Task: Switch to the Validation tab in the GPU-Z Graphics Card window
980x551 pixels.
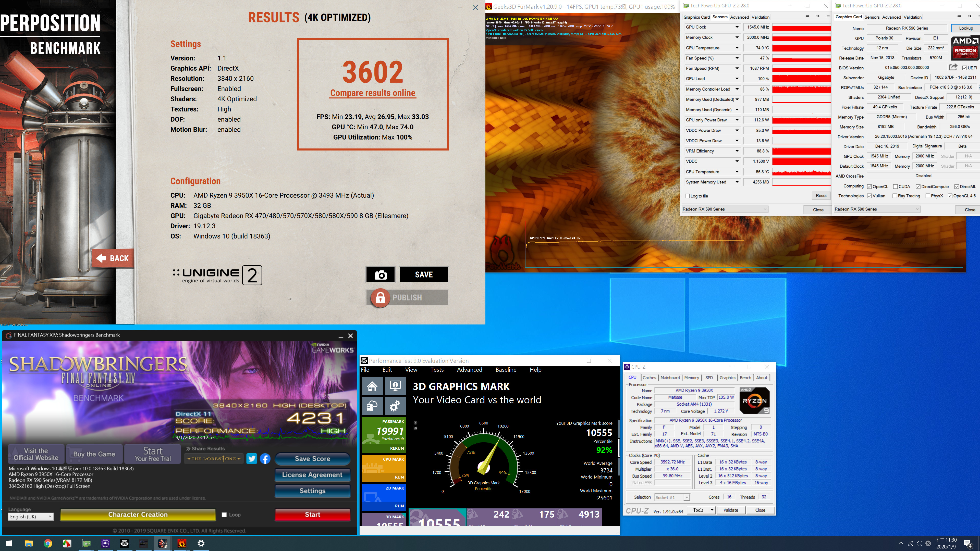Action: 912,17
